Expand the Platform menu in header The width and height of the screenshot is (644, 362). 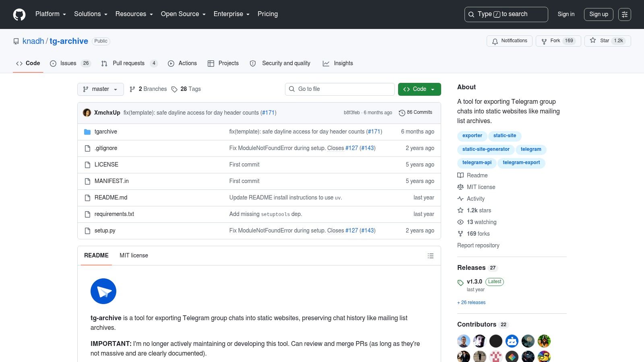click(x=51, y=14)
